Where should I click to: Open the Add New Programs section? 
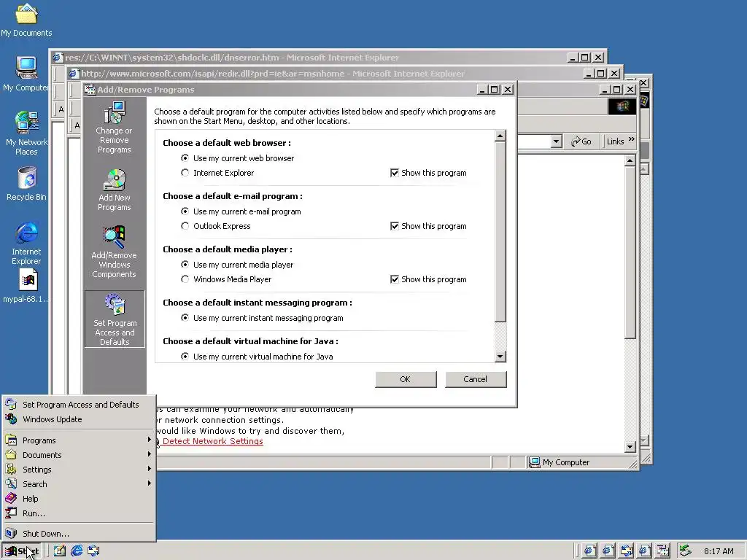[x=115, y=190]
